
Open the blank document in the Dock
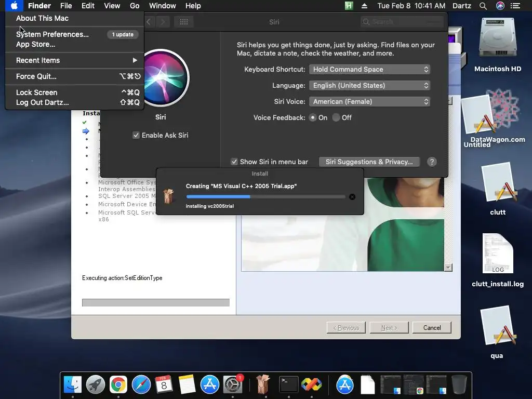pyautogui.click(x=367, y=384)
